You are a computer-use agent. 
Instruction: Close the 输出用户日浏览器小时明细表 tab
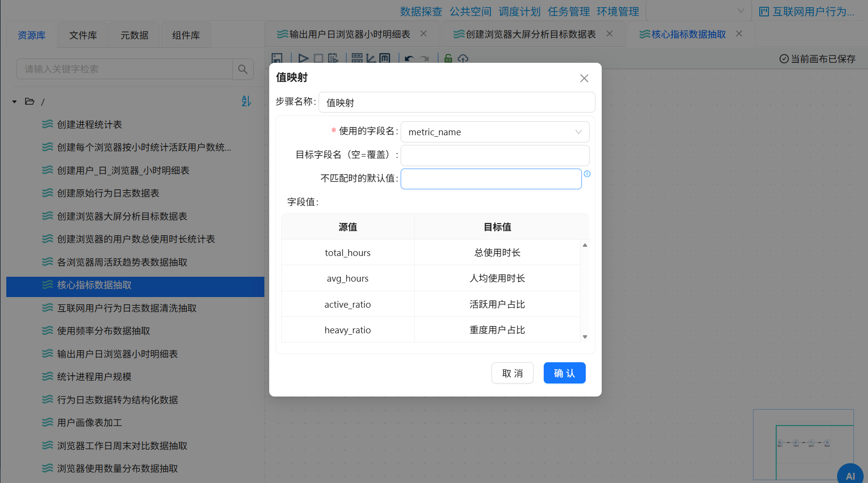coord(423,34)
